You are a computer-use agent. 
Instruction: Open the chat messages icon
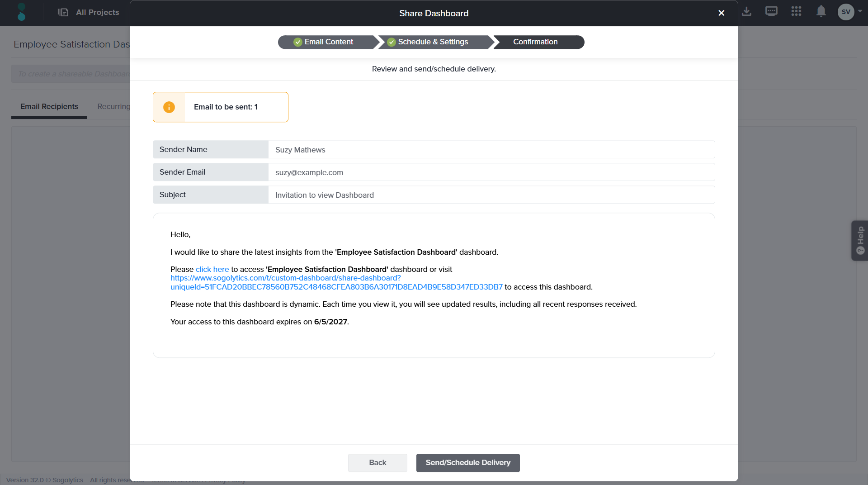pos(771,12)
